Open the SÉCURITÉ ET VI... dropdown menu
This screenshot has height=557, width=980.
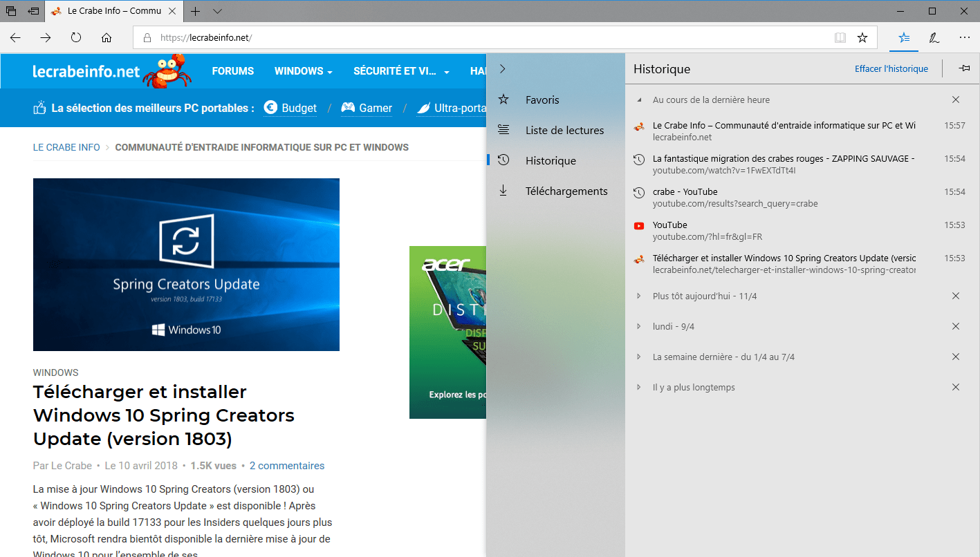point(401,71)
